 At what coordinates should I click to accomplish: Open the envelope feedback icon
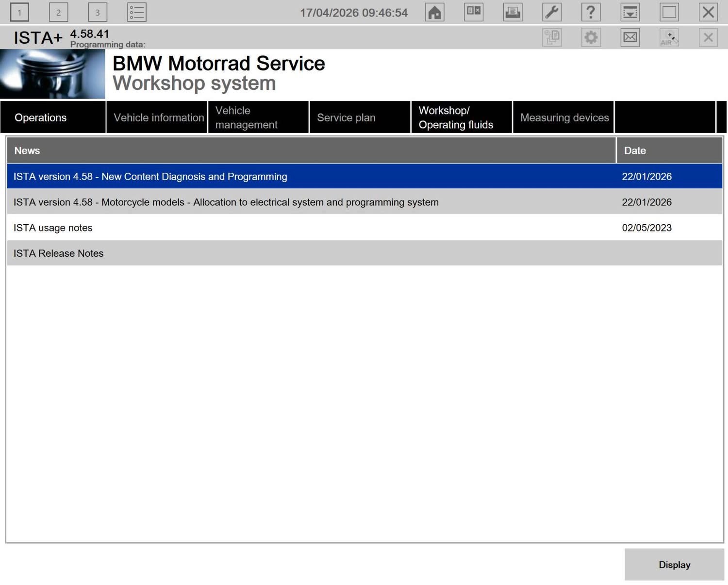tap(630, 37)
